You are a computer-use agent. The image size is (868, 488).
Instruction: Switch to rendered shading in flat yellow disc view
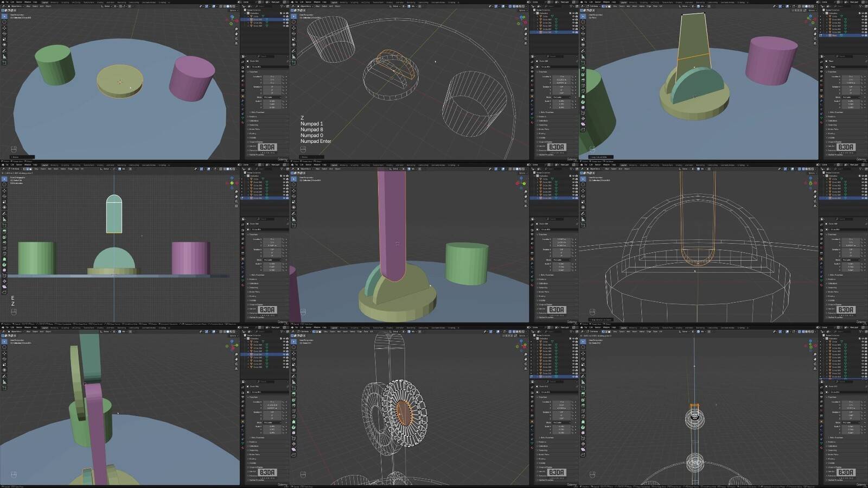coord(234,7)
